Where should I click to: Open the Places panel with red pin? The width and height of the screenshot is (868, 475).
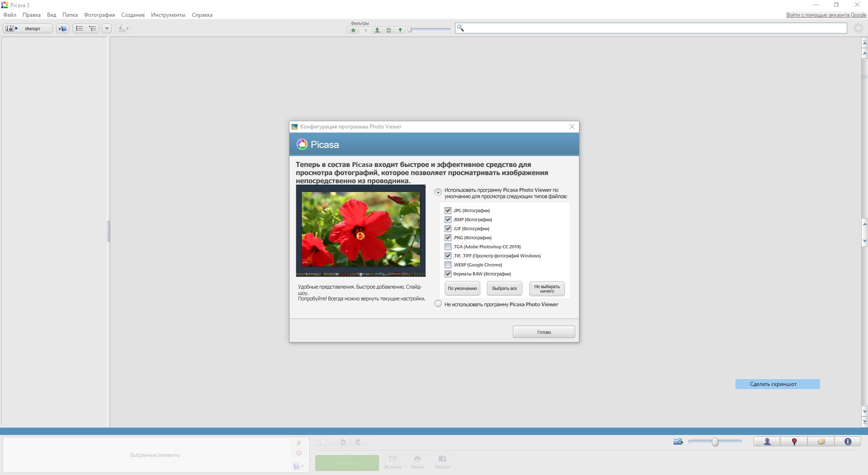(794, 442)
